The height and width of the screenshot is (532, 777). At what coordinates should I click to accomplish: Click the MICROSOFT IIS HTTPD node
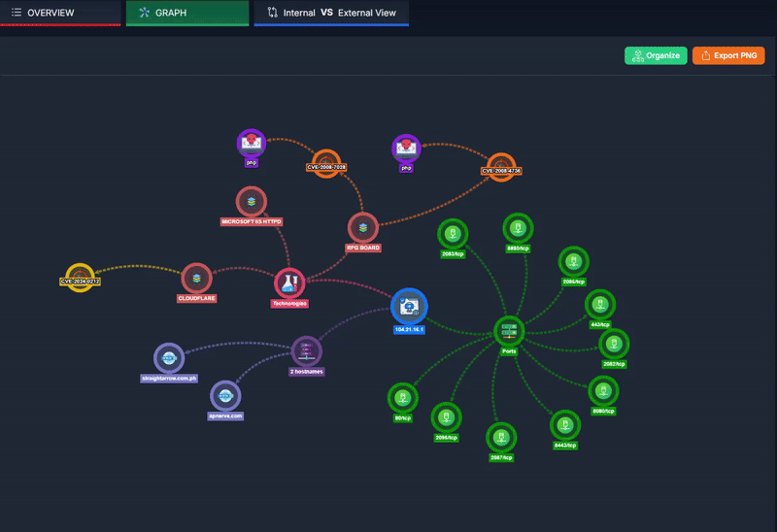point(252,202)
